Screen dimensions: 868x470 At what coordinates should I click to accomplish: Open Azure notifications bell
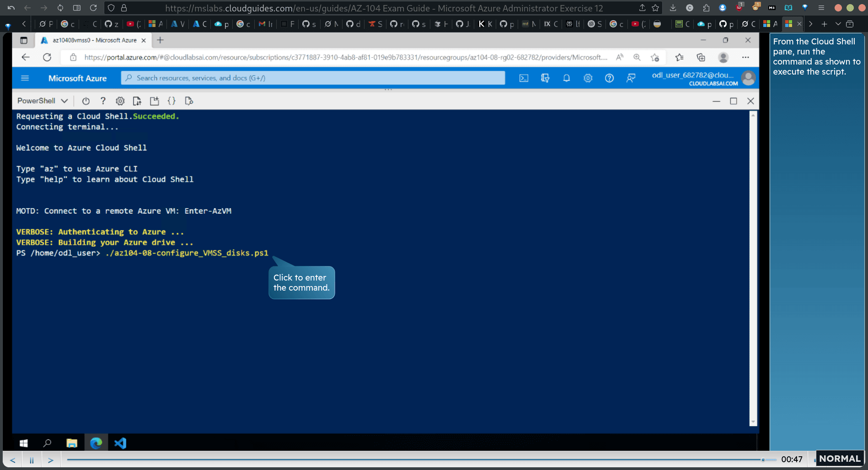566,78
